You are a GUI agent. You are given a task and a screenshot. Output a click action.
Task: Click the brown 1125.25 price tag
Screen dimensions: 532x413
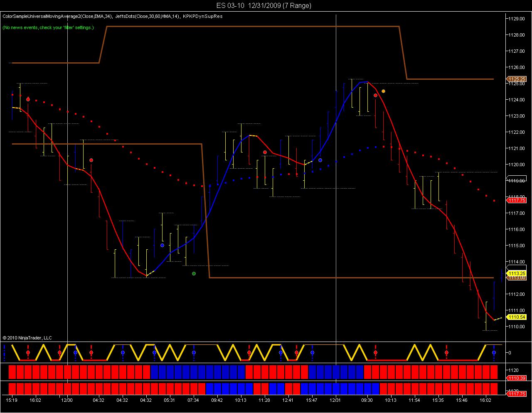coord(517,79)
